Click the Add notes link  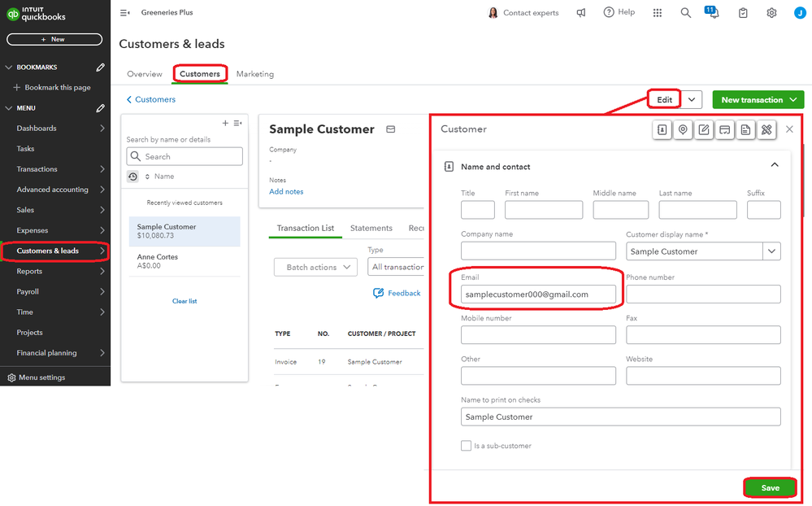click(x=286, y=192)
